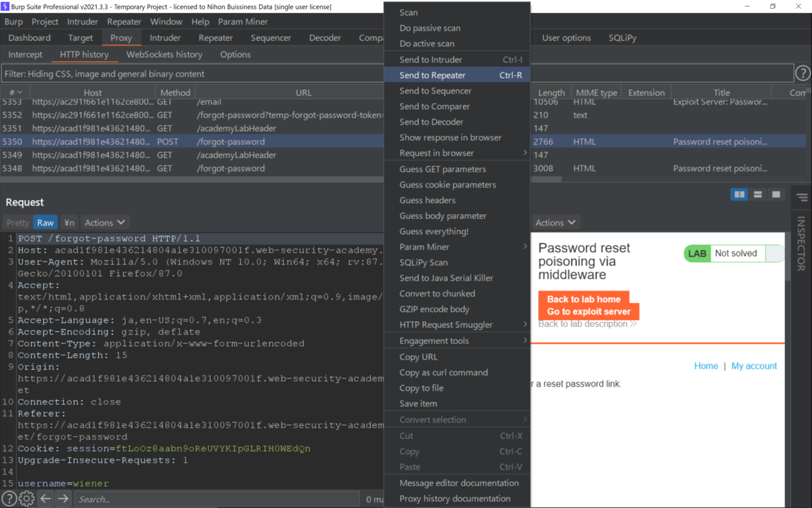This screenshot has height=508, width=812.
Task: Open the Burp menu in menu bar
Action: (14, 22)
